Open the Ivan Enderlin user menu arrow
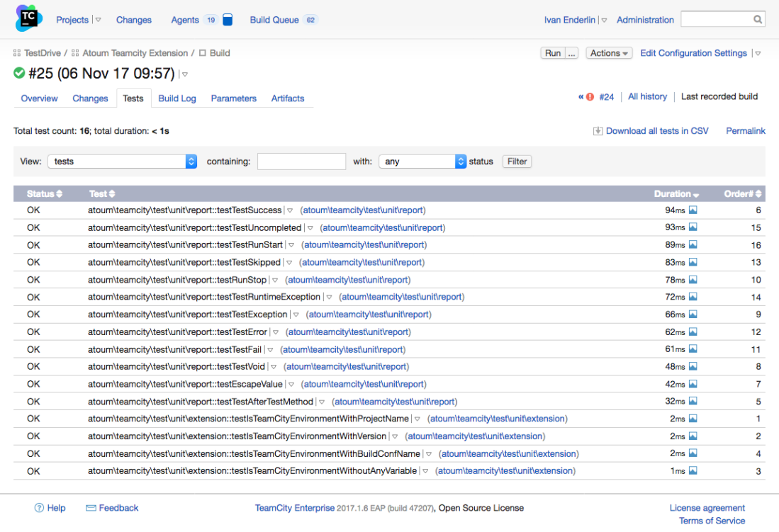This screenshot has height=532, width=779. (604, 21)
